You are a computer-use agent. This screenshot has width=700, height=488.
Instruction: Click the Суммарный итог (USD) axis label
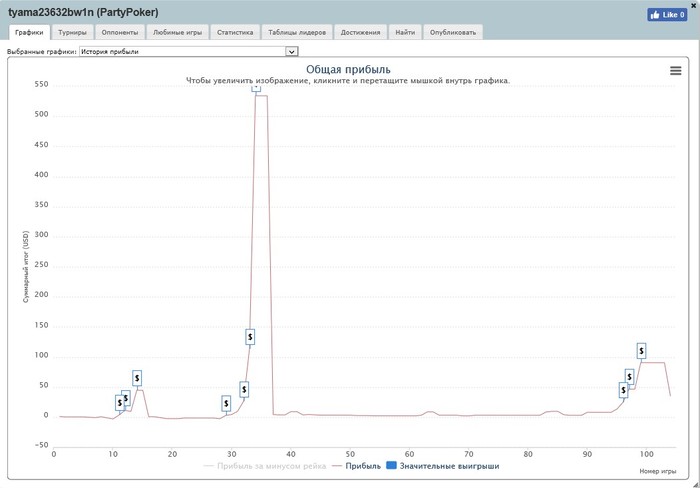click(x=25, y=267)
